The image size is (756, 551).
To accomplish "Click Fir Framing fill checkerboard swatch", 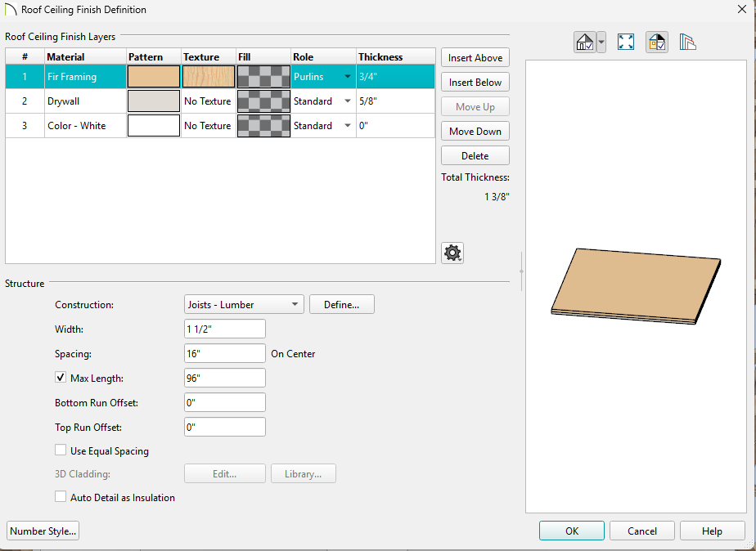I will click(263, 77).
